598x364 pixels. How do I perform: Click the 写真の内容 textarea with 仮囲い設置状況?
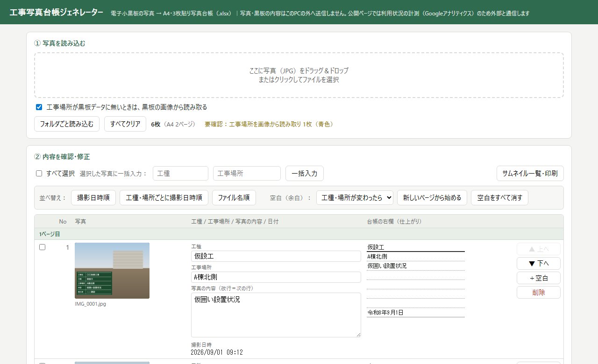[276, 315]
